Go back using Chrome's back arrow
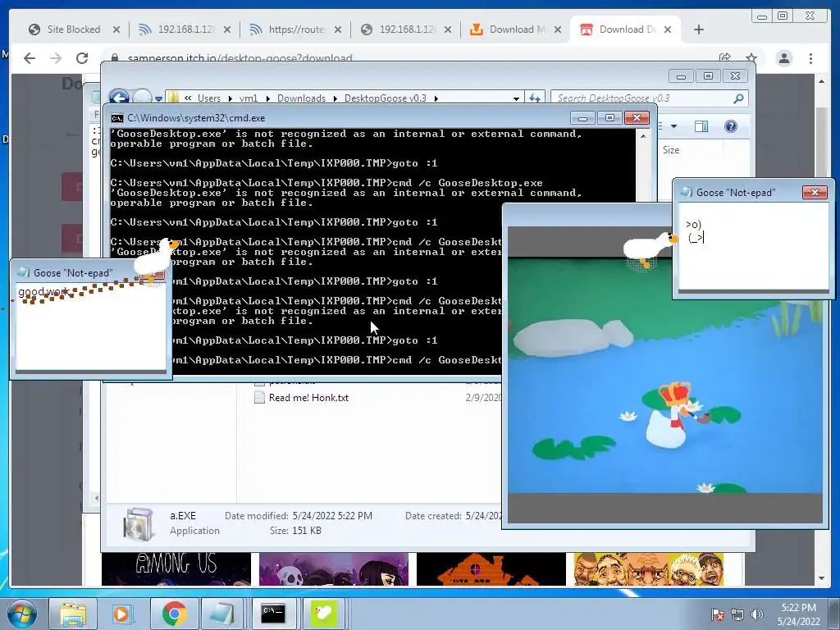Image resolution: width=840 pixels, height=630 pixels. (29, 58)
